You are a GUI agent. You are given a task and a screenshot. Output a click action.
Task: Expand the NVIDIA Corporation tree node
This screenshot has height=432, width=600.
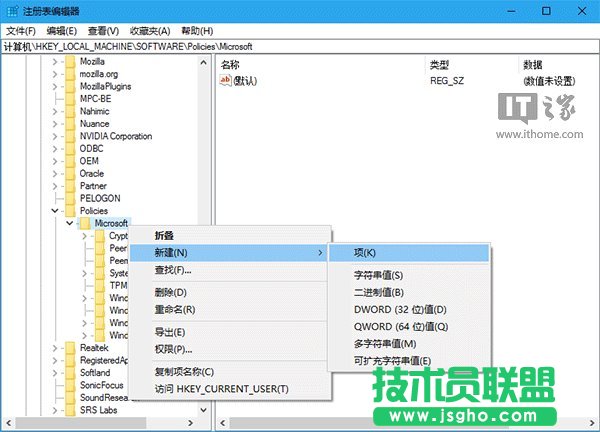pyautogui.click(x=55, y=136)
